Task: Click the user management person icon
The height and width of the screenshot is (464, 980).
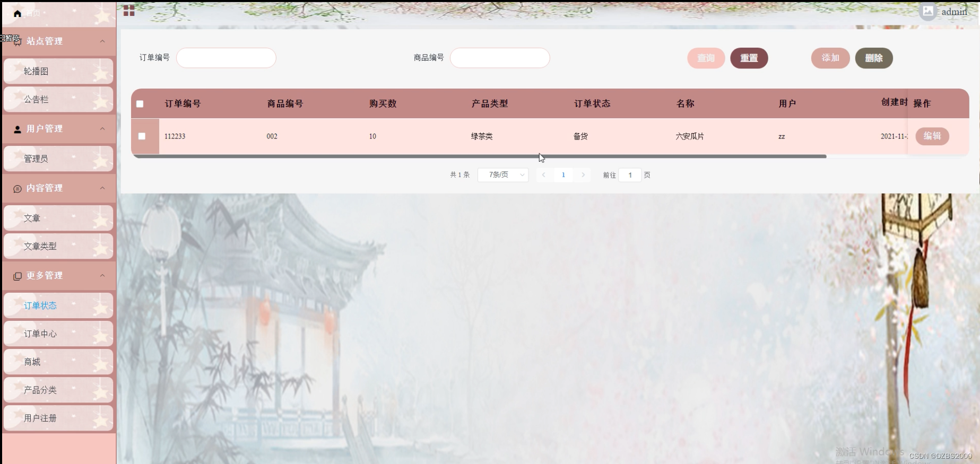Action: point(18,129)
